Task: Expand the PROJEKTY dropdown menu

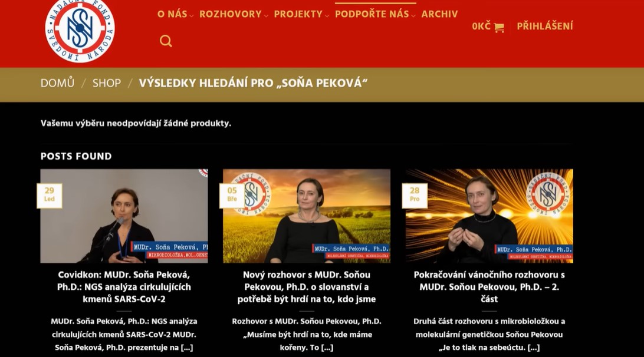Action: (x=301, y=14)
